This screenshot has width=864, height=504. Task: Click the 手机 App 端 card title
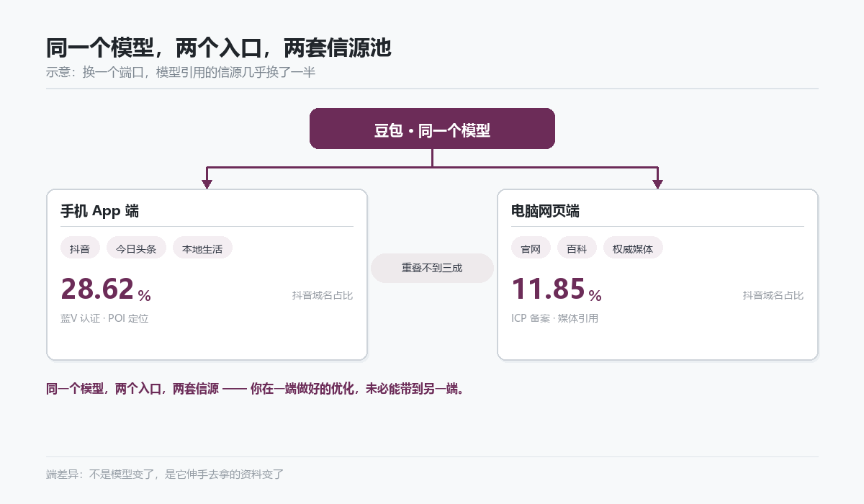99,211
